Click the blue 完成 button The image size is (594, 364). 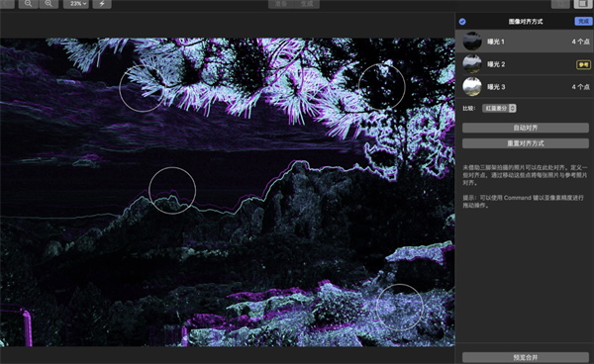[583, 21]
